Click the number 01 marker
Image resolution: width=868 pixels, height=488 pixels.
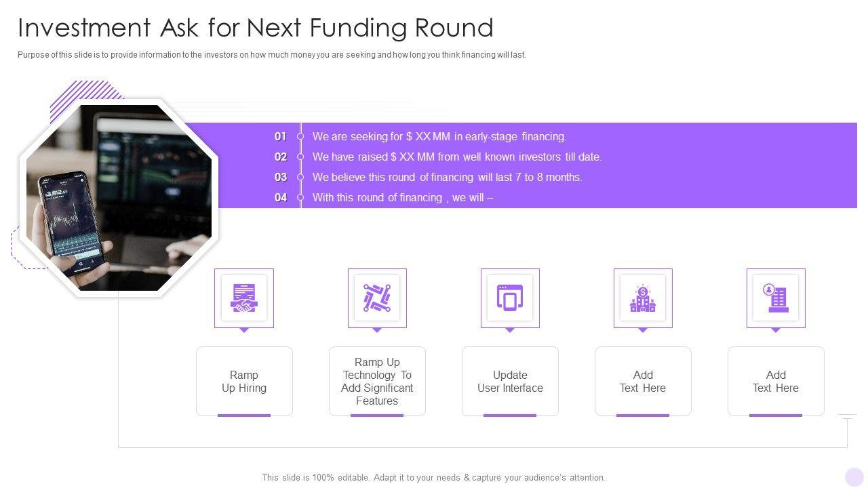tap(280, 137)
